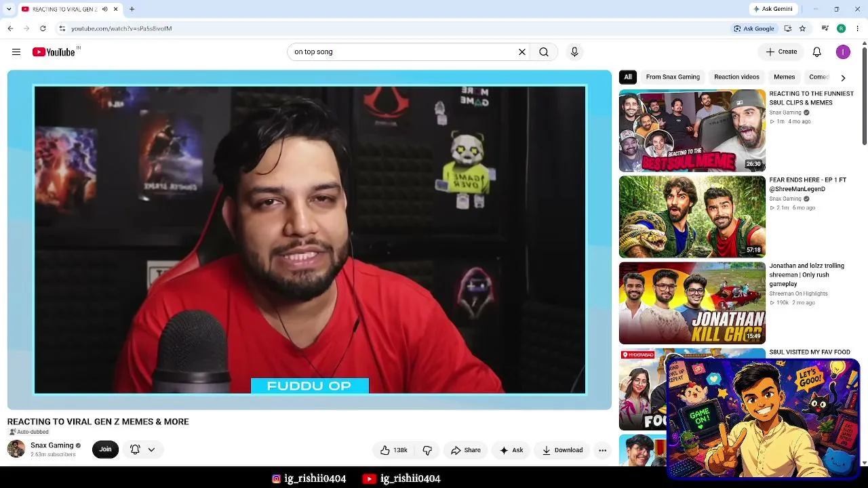Go back with the browser back arrow
Screen dimensions: 868x488
click(x=10, y=28)
